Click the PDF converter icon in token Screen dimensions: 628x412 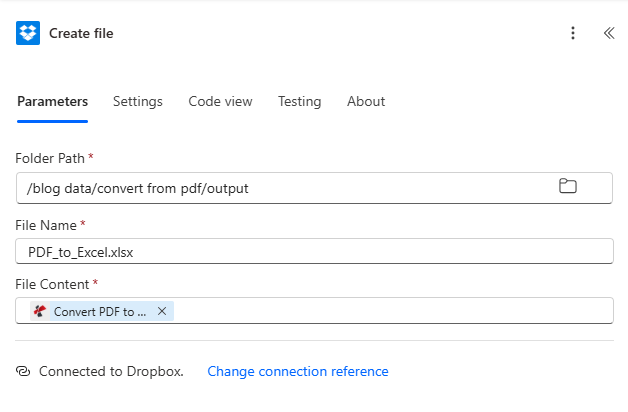(39, 311)
